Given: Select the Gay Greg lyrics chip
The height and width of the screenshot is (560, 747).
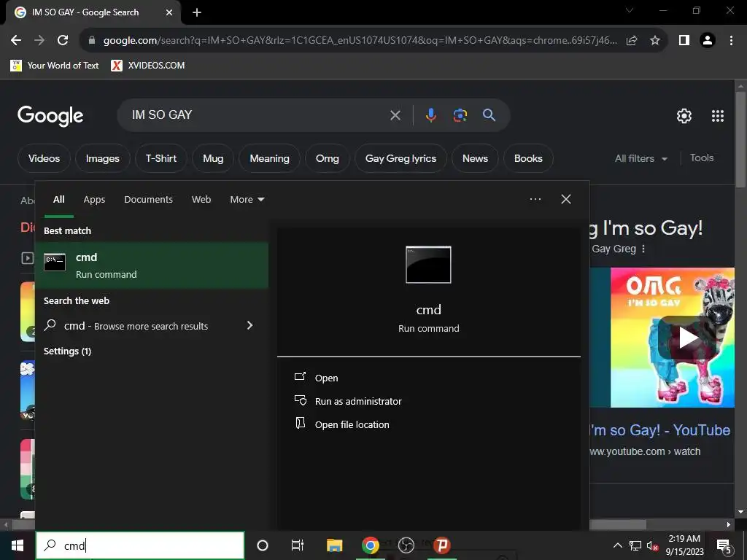Looking at the screenshot, I should pos(400,158).
